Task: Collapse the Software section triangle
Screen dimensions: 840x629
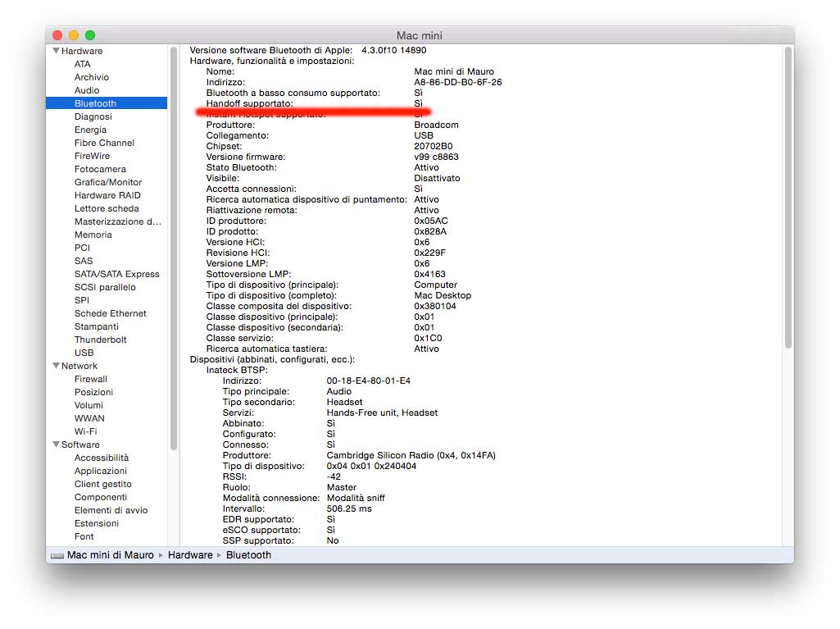Action: pos(56,444)
